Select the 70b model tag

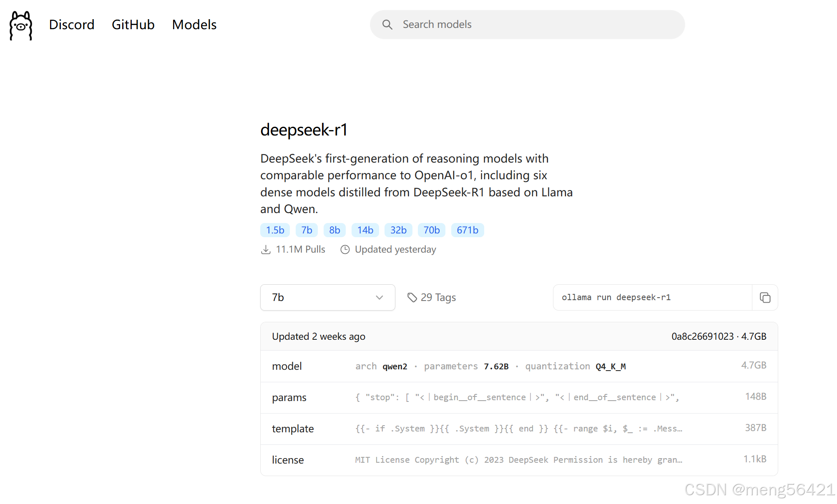(431, 230)
